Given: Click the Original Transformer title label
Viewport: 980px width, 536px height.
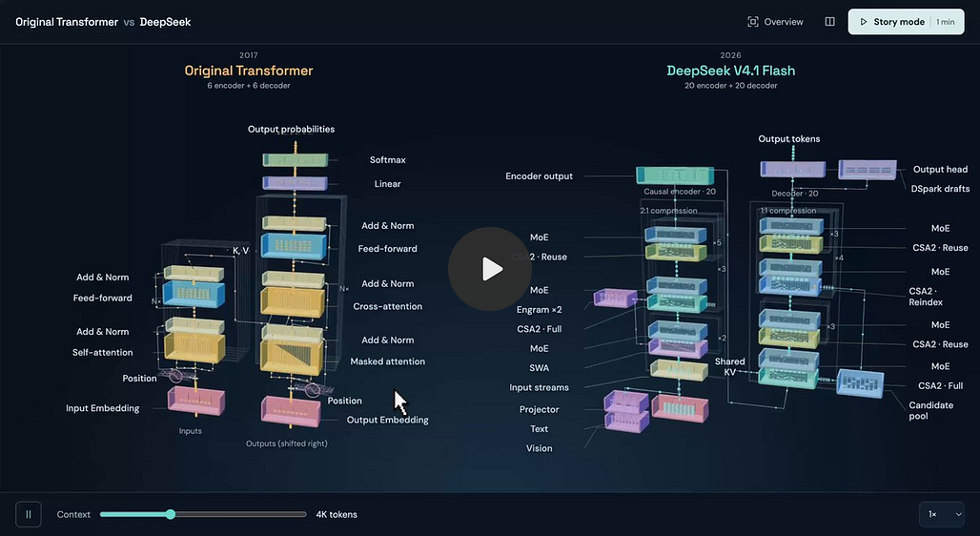Looking at the screenshot, I should 248,71.
